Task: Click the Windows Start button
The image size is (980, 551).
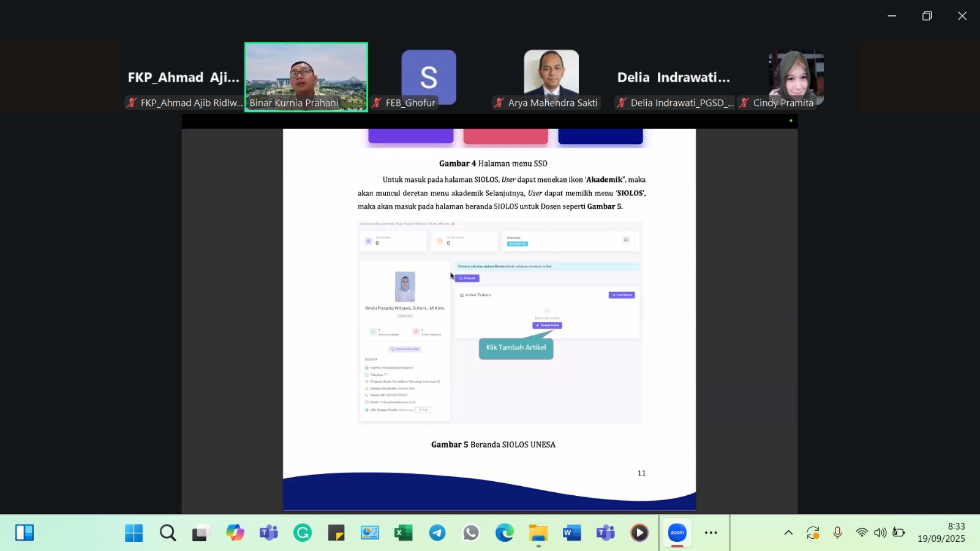Action: click(x=134, y=533)
